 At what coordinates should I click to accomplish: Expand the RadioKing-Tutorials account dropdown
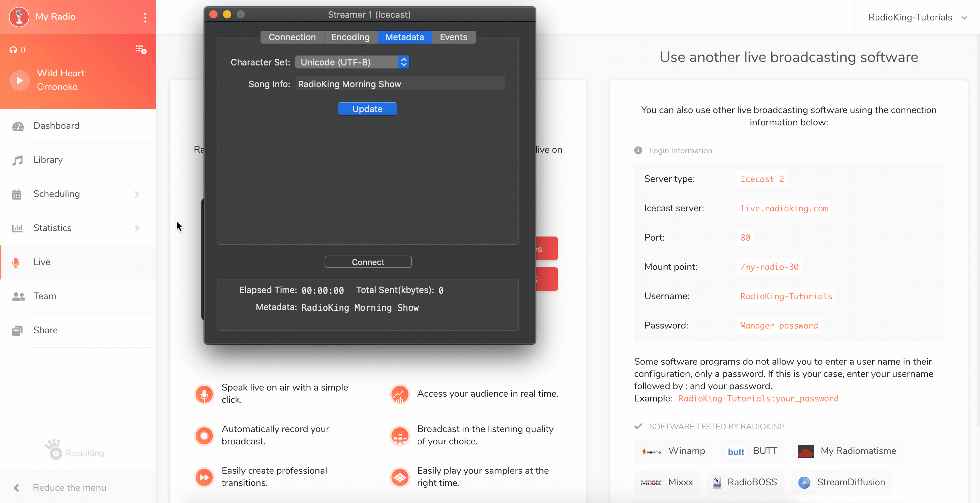(964, 17)
